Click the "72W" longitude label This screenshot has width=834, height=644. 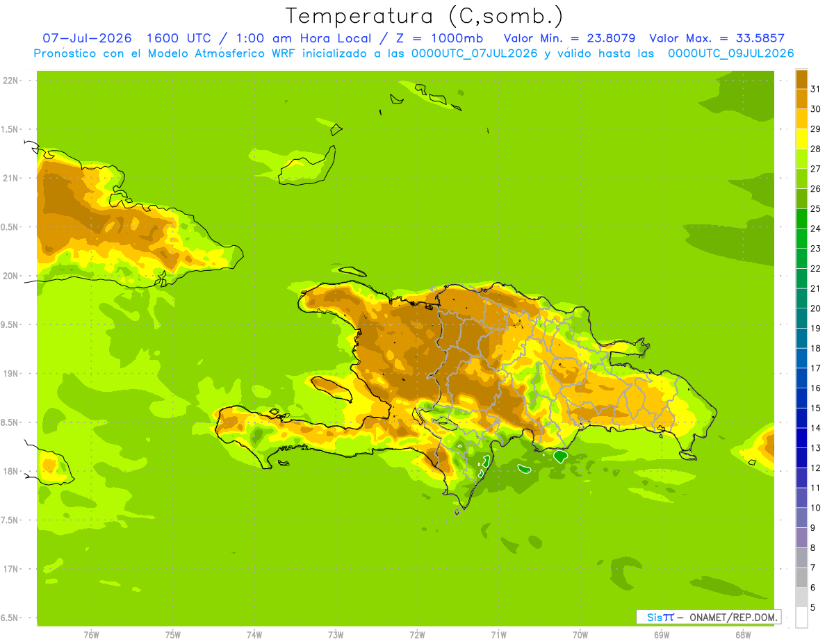(417, 635)
